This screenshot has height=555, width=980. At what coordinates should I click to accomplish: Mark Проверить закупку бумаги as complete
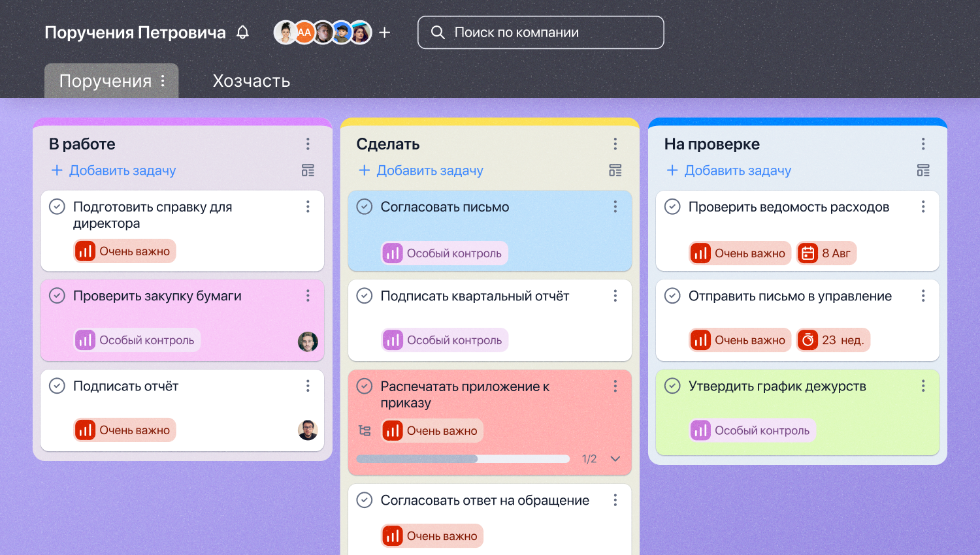(x=57, y=296)
